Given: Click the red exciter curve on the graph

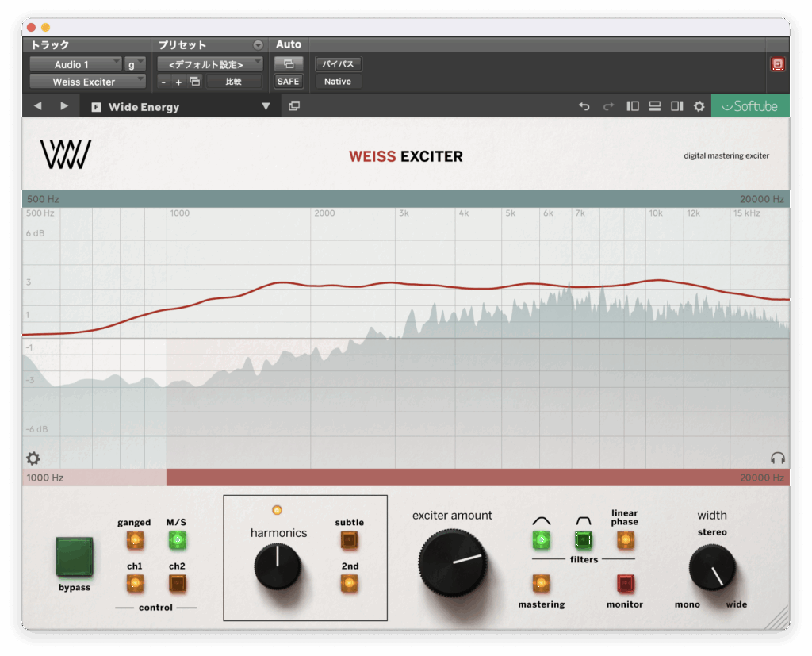Looking at the screenshot, I should [x=406, y=284].
